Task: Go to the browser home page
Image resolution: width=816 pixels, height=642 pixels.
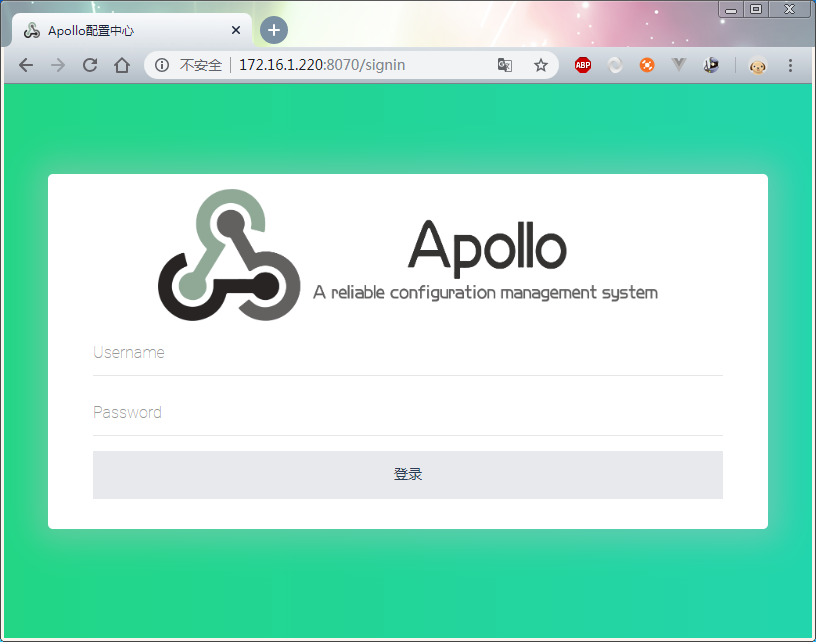Action: click(122, 65)
